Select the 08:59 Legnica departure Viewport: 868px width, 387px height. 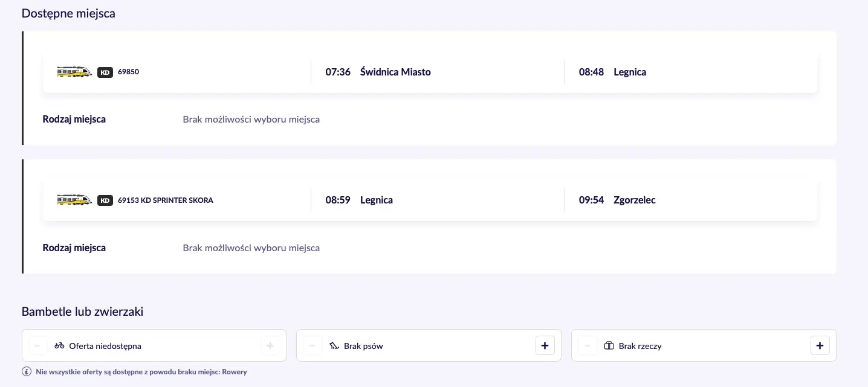click(x=359, y=200)
